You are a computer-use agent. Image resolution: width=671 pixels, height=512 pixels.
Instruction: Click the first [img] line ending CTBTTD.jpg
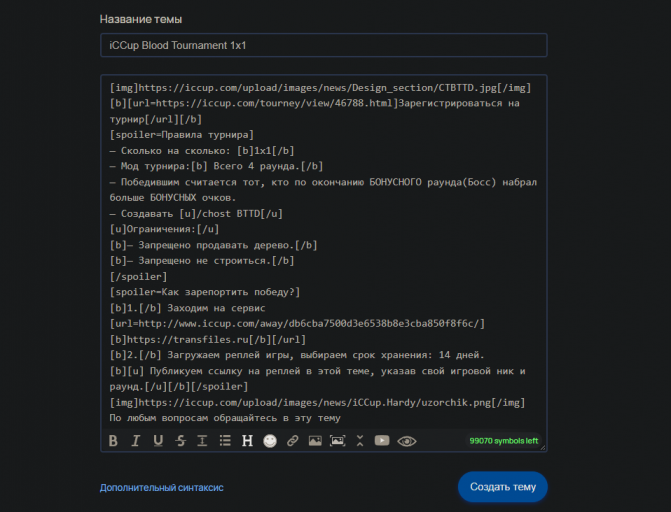(321, 88)
